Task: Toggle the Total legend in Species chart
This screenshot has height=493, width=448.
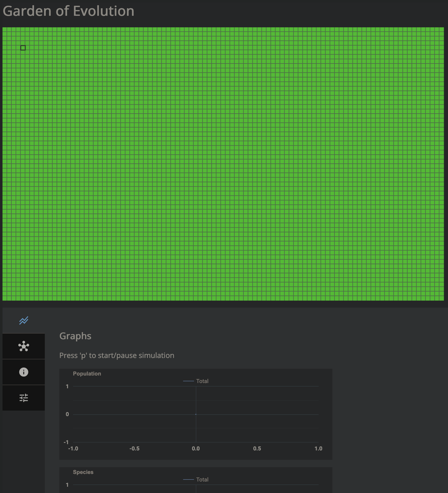Action: [x=202, y=479]
